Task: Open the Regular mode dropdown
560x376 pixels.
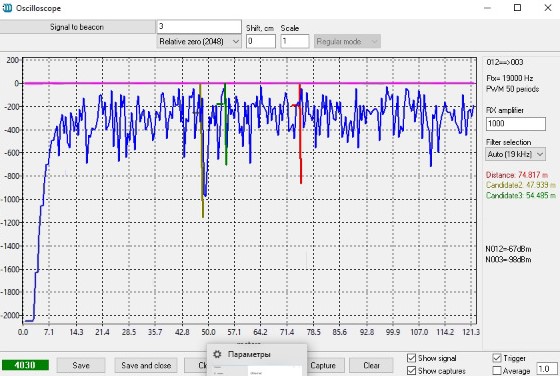Action: [347, 41]
